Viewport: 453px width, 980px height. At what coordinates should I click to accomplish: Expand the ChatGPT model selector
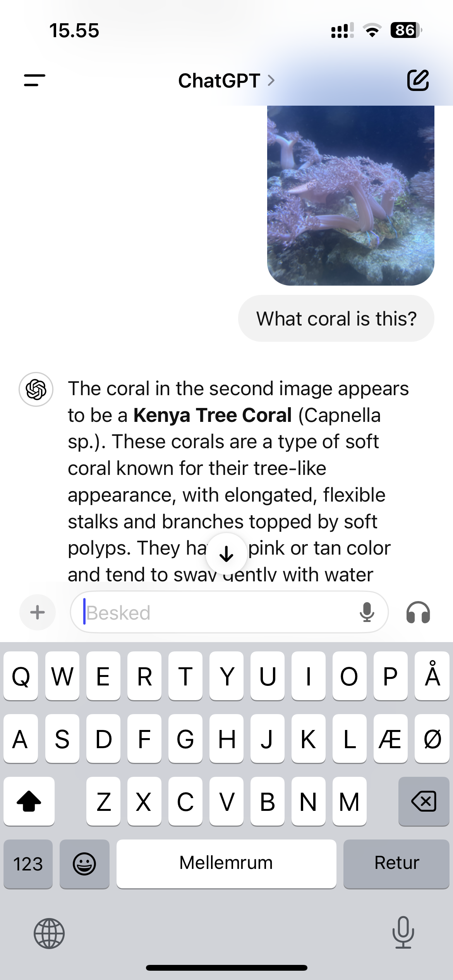click(x=226, y=81)
